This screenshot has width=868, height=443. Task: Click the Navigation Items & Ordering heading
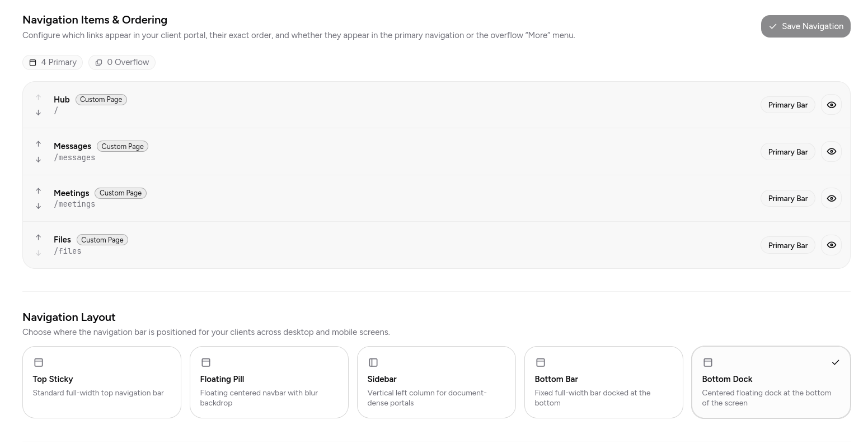95,20
